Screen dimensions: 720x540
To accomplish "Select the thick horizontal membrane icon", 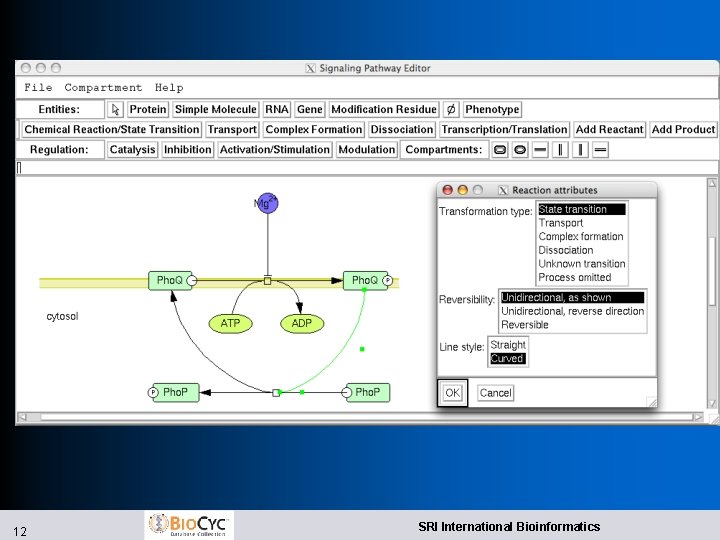I will pos(540,150).
